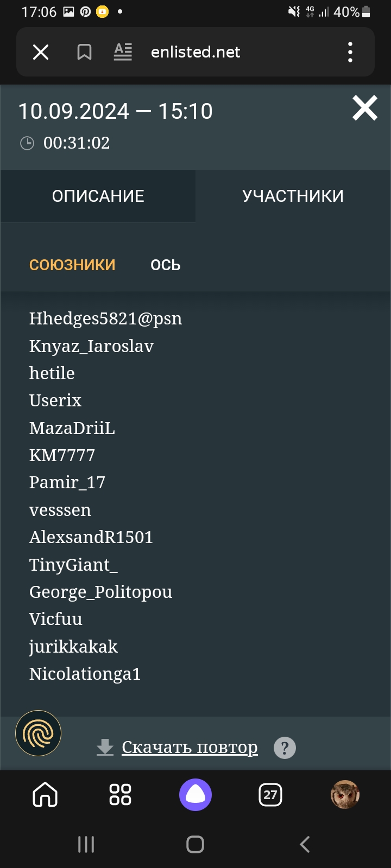Click the download arrow icon
Image resolution: width=391 pixels, height=868 pixels.
pos(105,747)
